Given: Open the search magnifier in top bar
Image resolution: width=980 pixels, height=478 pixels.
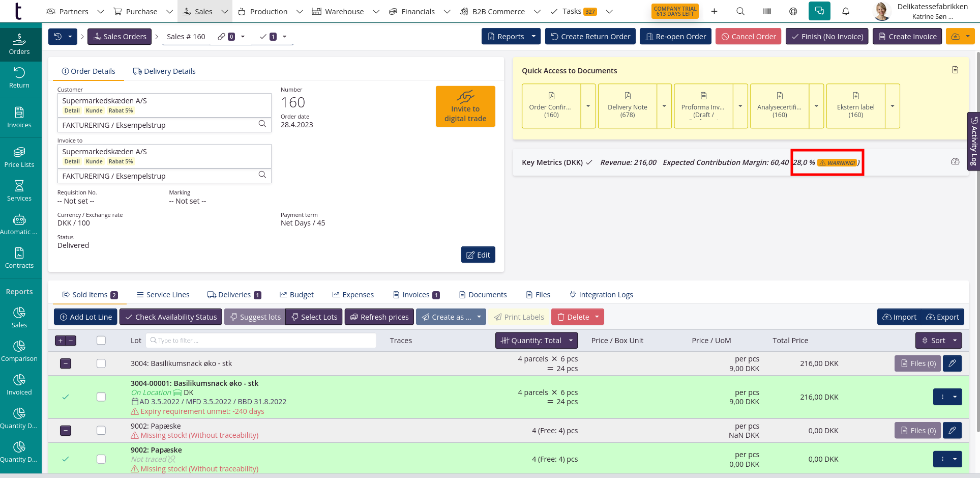Looking at the screenshot, I should [x=740, y=11].
